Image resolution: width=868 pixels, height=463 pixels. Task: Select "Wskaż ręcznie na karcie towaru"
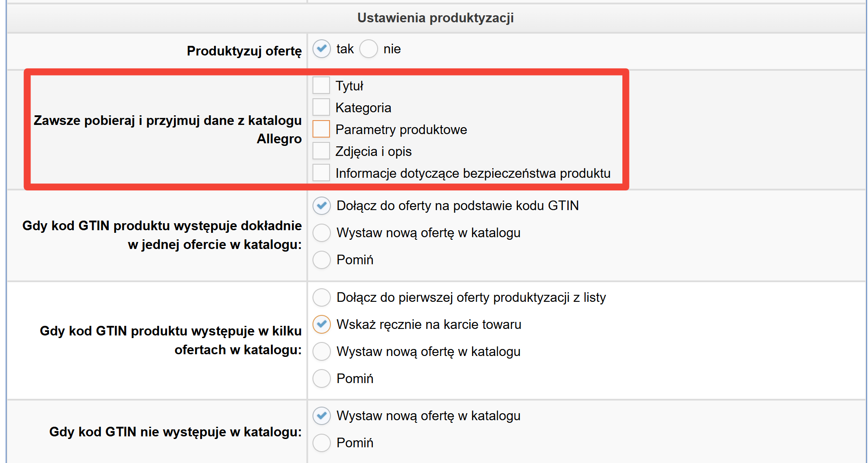322,325
